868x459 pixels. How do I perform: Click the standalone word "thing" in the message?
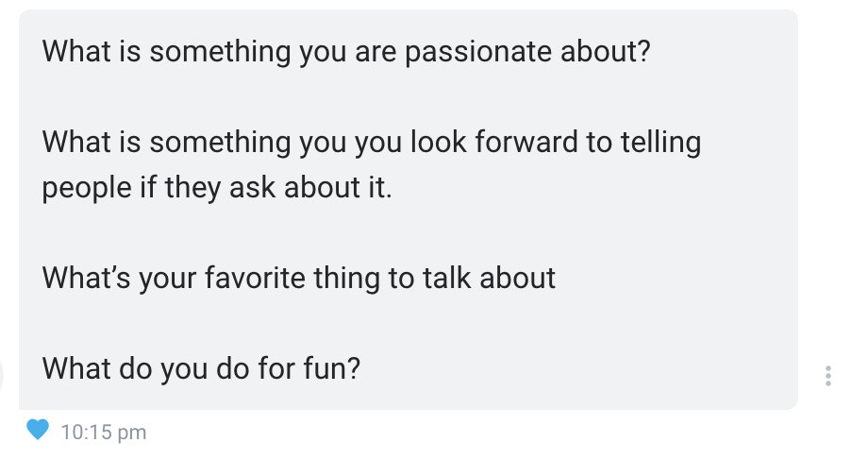tap(346, 279)
